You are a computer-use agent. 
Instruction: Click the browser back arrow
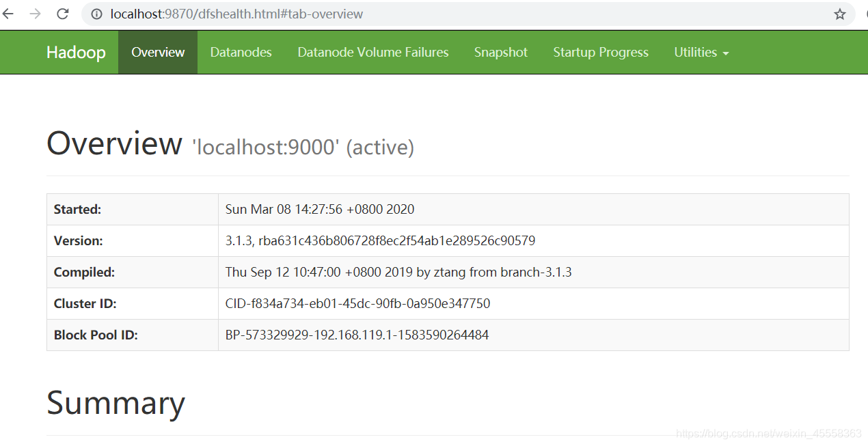tap(8, 14)
